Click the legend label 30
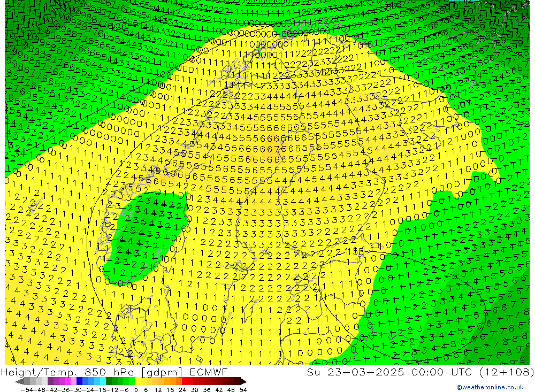Image resolution: width=535 pixels, height=392 pixels. coord(195,390)
